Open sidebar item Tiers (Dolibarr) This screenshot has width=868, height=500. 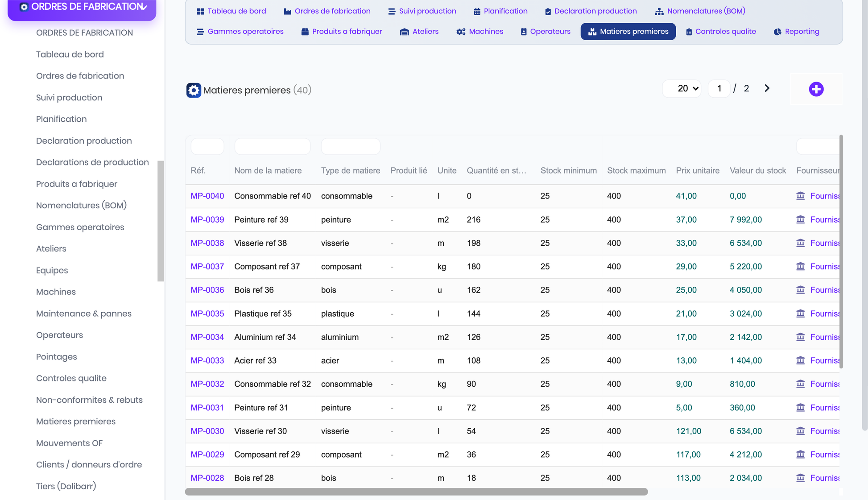(66, 486)
